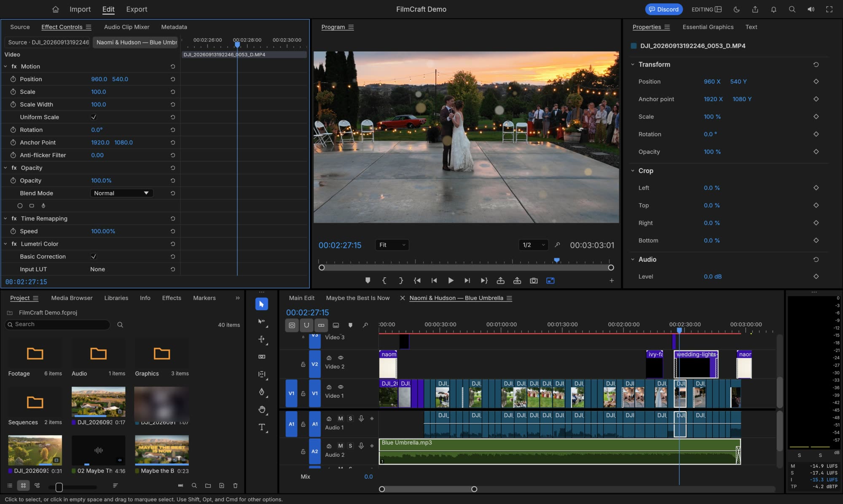Toggle the Basic Correction checkbox

pos(94,257)
